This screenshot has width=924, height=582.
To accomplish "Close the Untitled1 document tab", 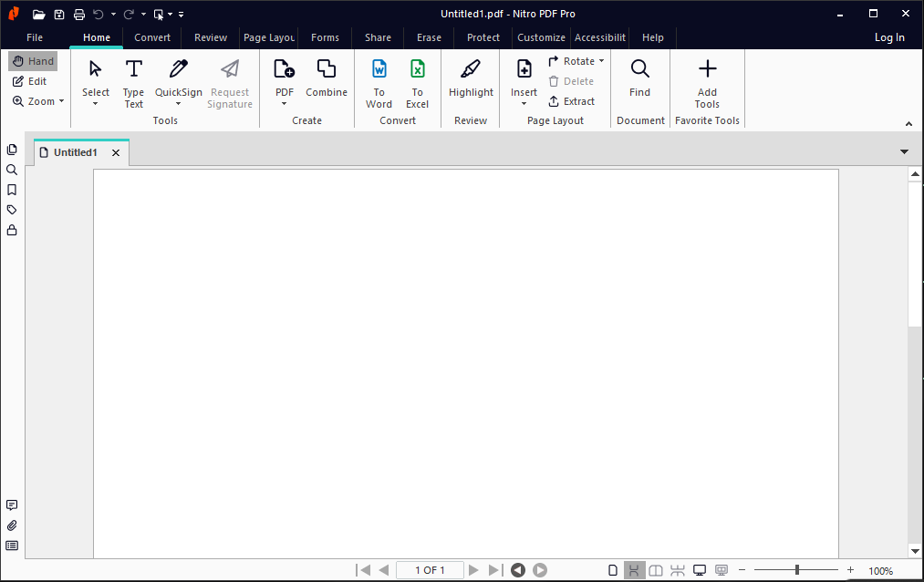I will 116,153.
